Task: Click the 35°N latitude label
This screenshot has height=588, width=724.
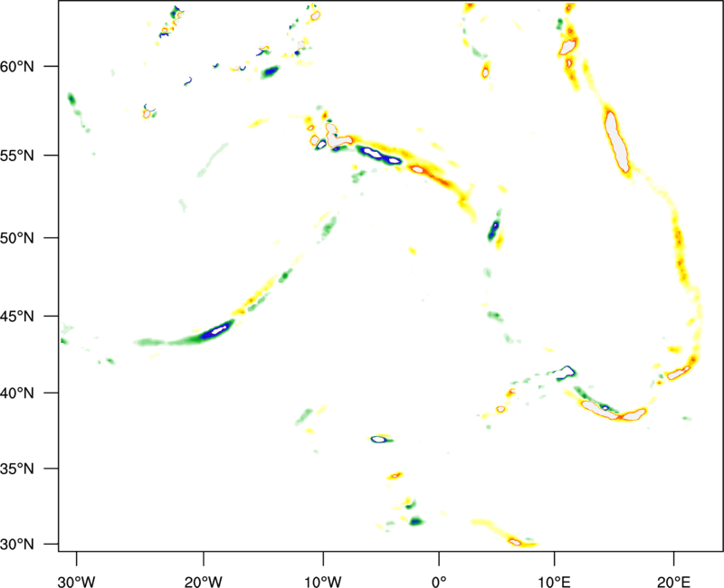Action: click(17, 469)
